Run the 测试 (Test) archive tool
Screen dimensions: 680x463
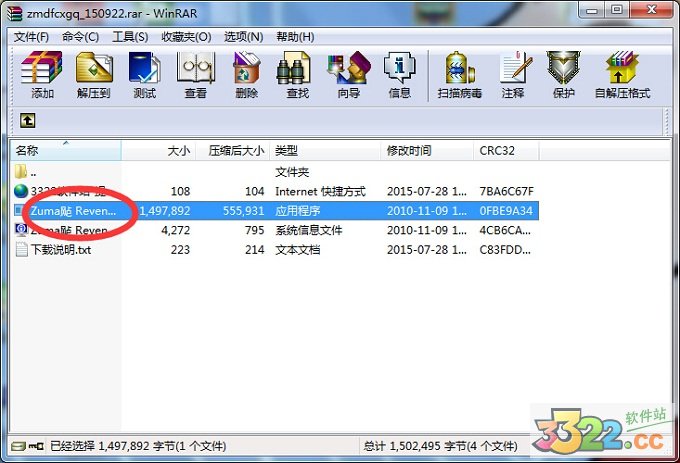144,75
